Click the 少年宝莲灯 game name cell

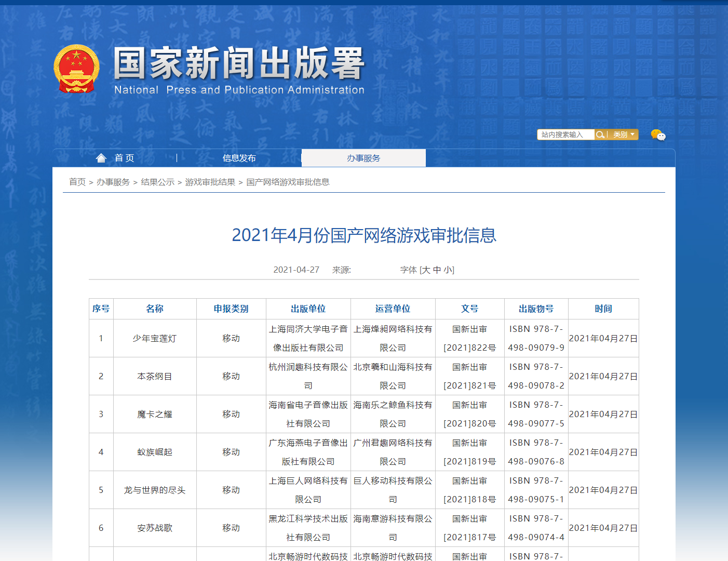[x=155, y=338]
